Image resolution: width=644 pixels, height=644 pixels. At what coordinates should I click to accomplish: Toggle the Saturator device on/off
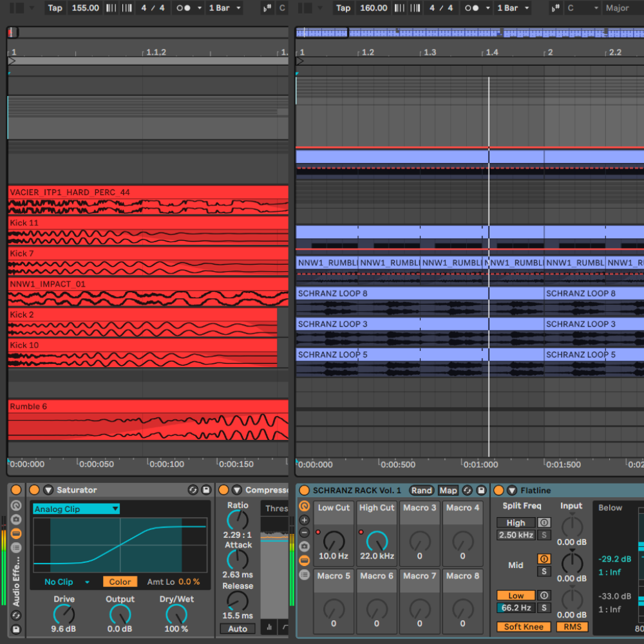(34, 490)
